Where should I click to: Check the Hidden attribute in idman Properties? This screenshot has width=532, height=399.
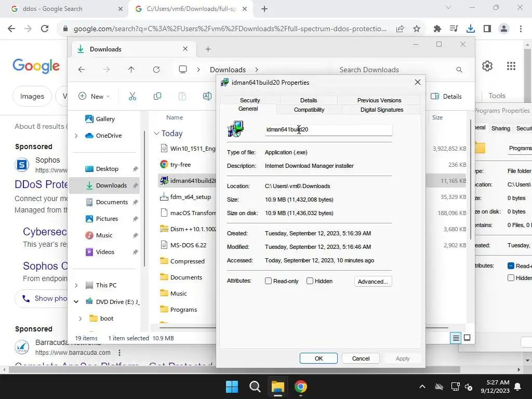click(310, 281)
